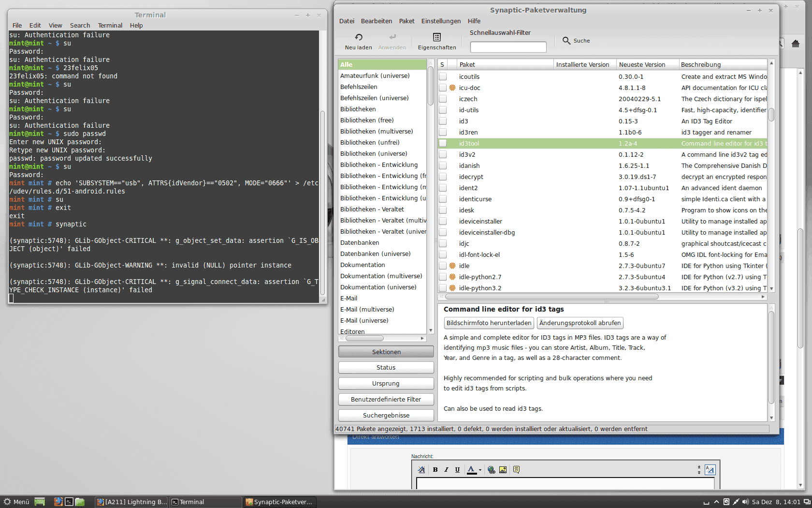Click the package list horizontal scrollbar
The height and width of the screenshot is (508, 812).
point(551,297)
